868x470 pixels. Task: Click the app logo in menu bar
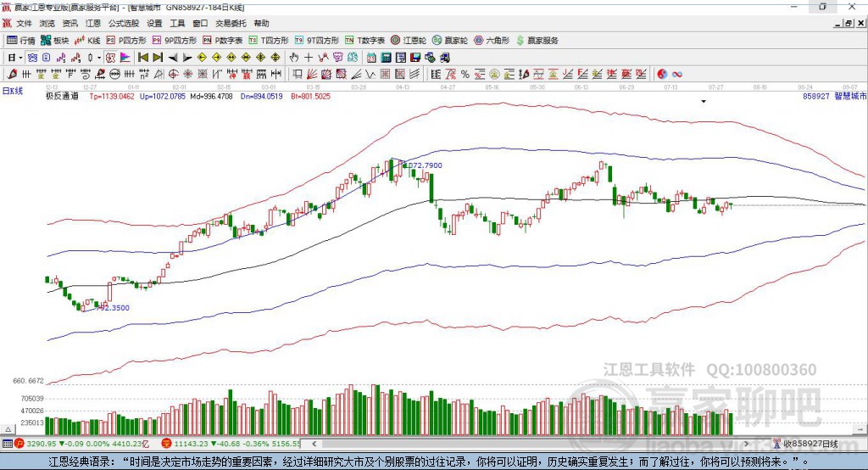(x=7, y=23)
